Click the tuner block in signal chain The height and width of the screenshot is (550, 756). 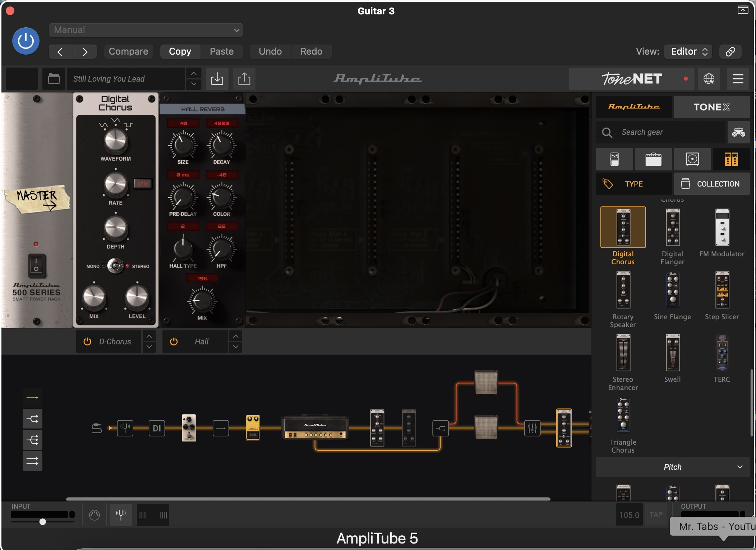125,428
